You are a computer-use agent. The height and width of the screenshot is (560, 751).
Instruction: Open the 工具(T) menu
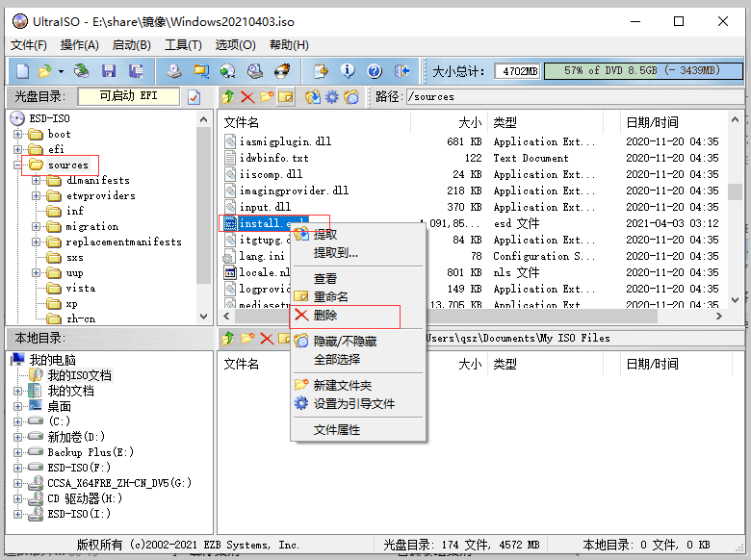coord(183,45)
